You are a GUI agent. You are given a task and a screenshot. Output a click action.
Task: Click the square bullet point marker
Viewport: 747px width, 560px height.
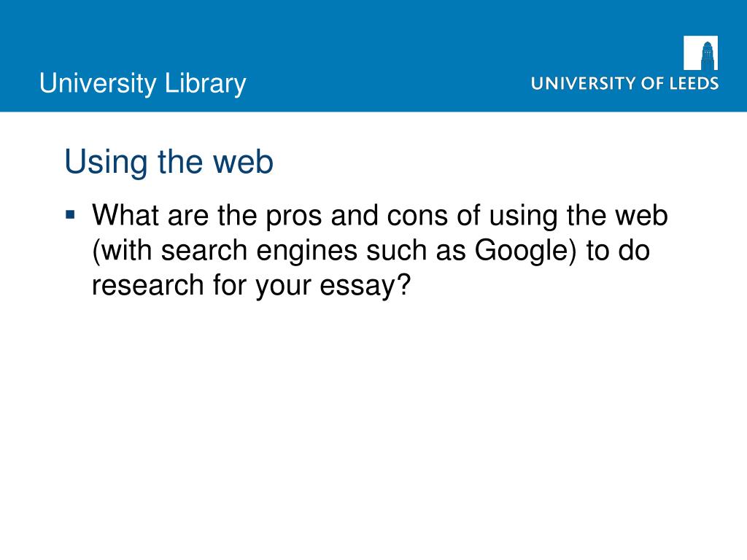70,215
